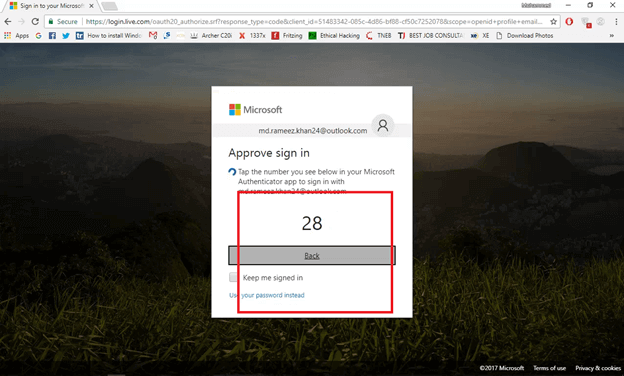
Task: Open the BEST JOB CONSULTA bookmark
Action: [430, 35]
